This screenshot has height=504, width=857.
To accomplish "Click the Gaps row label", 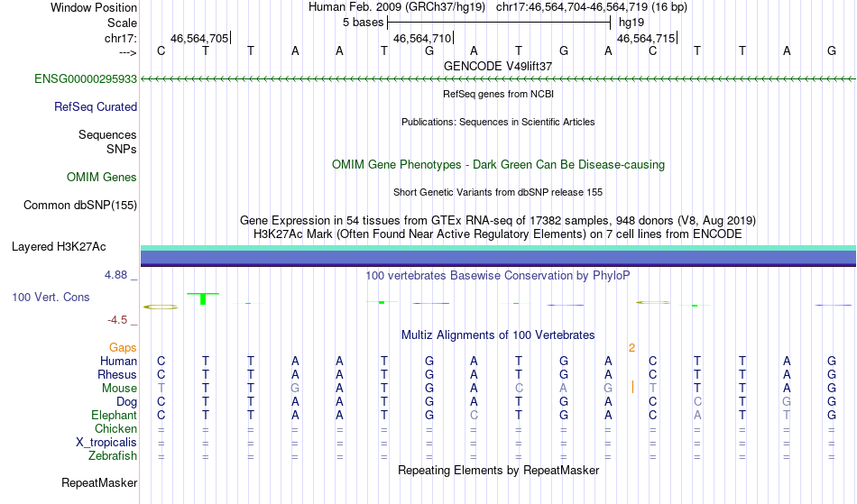I will tap(123, 348).
